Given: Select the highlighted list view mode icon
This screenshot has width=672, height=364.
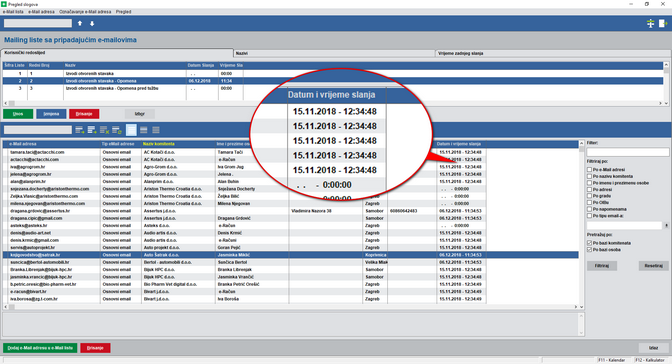Looking at the screenshot, I should [x=131, y=130].
